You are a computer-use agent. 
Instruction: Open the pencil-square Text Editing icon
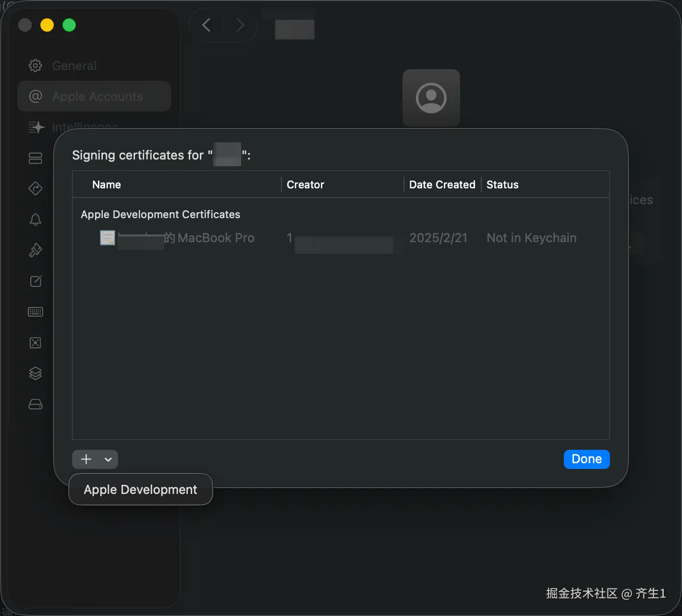pos(36,281)
